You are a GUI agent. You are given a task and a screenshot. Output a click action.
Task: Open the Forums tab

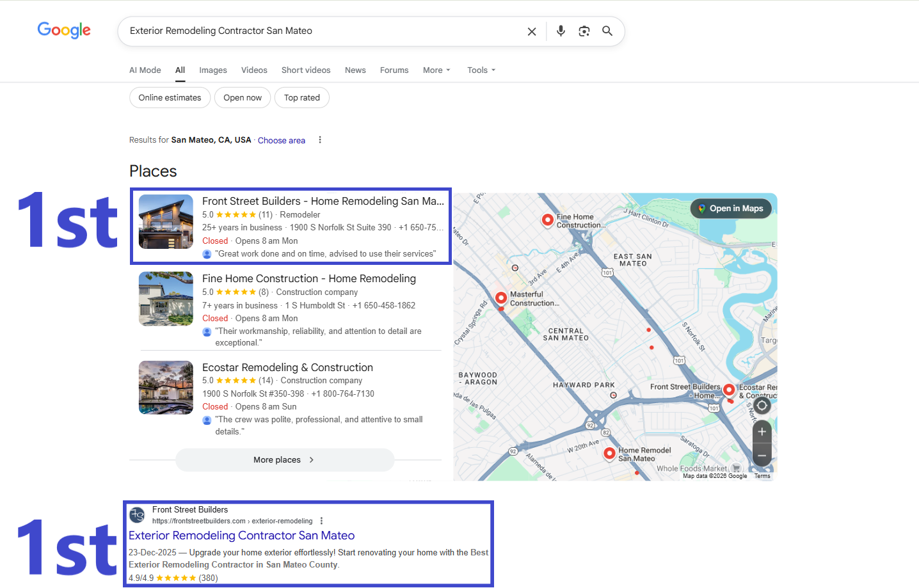394,70
